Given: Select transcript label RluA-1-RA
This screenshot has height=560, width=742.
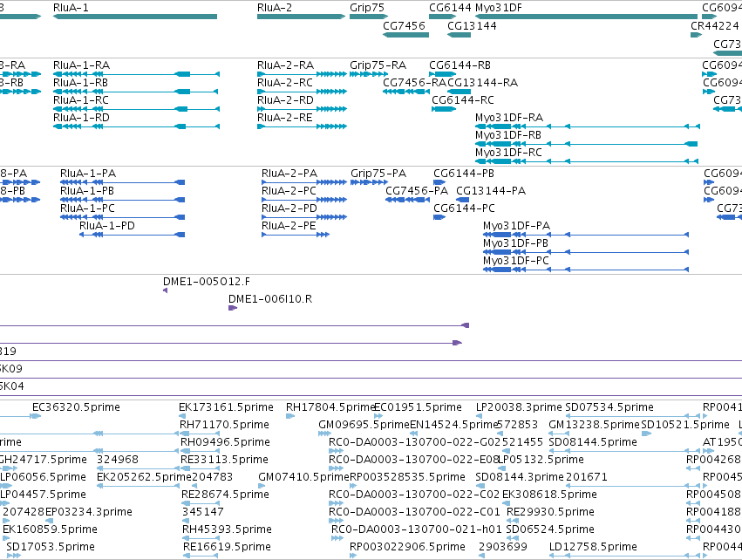Looking at the screenshot, I should 81,65.
